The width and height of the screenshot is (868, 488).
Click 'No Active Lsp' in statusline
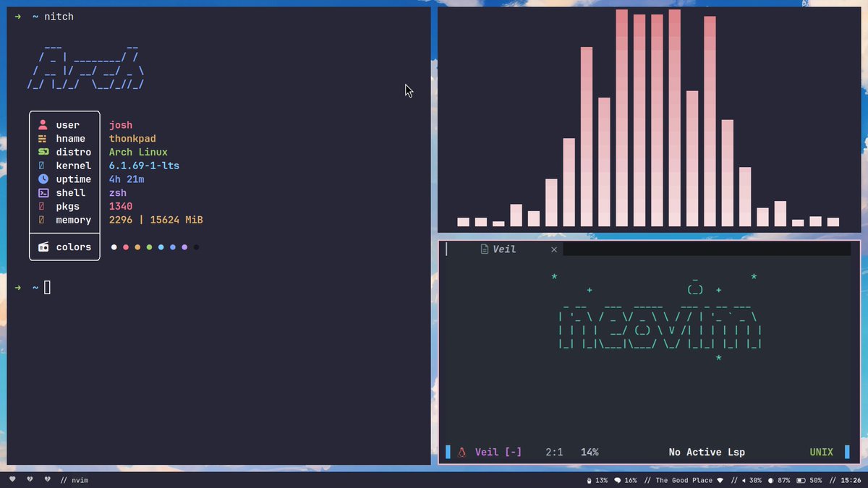pos(707,453)
